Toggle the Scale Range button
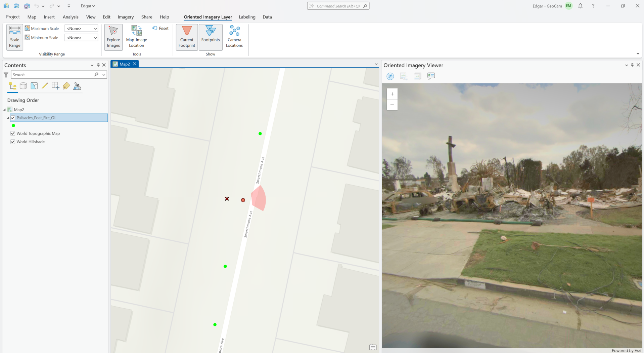 pos(15,37)
